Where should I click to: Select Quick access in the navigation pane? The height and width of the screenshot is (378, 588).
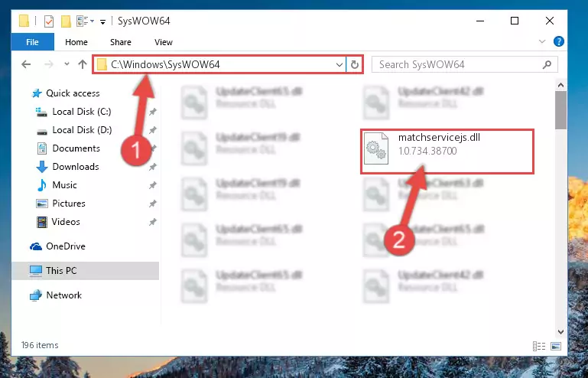point(73,93)
